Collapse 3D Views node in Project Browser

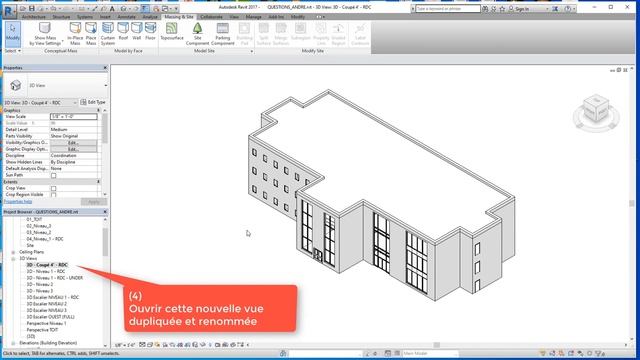tap(13, 259)
